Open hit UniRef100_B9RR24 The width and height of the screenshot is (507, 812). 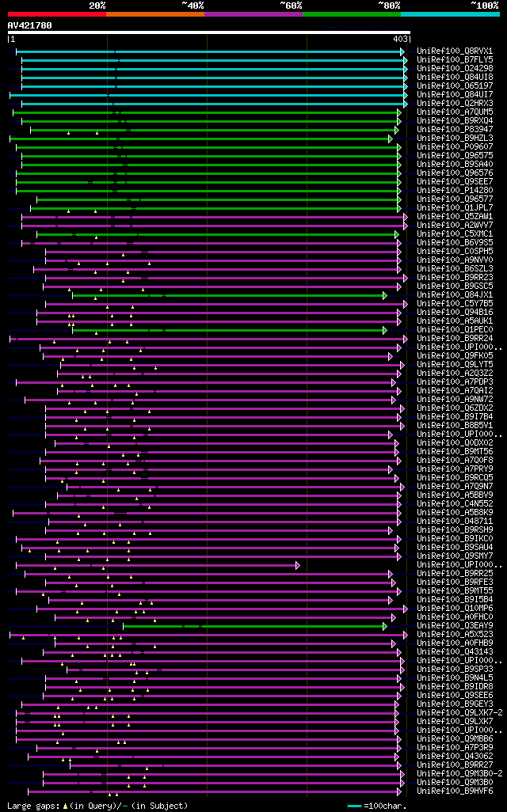455,338
